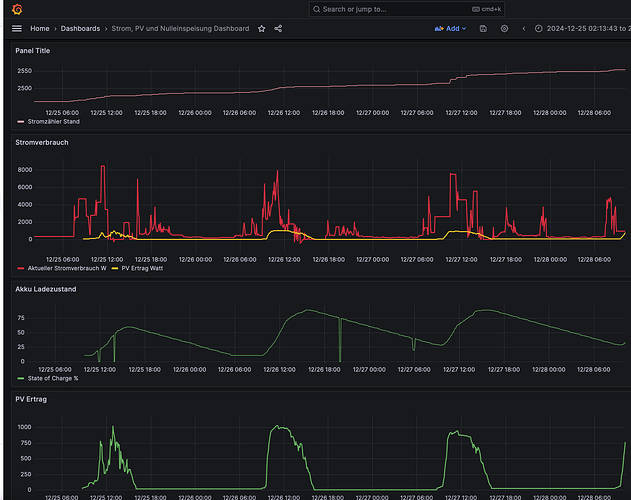
Task: Click the Grafana logo icon
Action: pyautogui.click(x=17, y=9)
